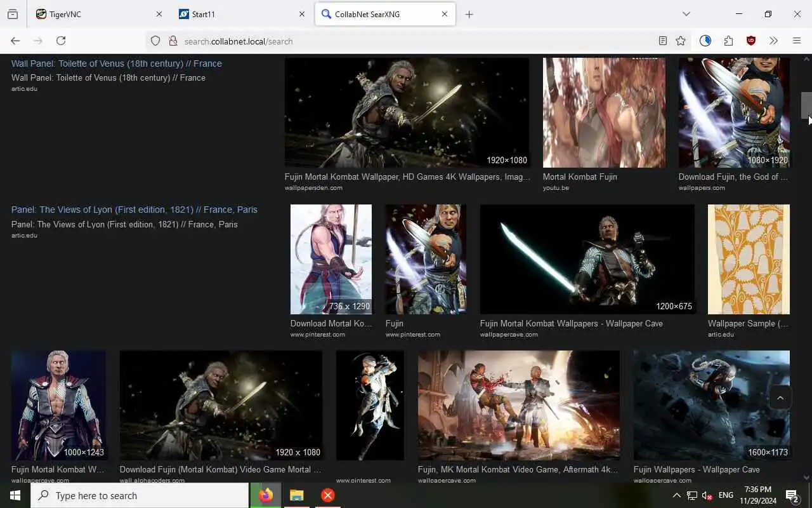Viewport: 812px width, 508px height.
Task: Open Wall Panel Toilette of Venus link
Action: click(117, 63)
